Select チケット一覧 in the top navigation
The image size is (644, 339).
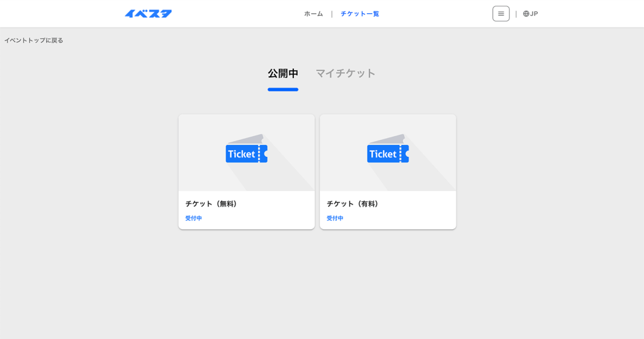(x=359, y=14)
